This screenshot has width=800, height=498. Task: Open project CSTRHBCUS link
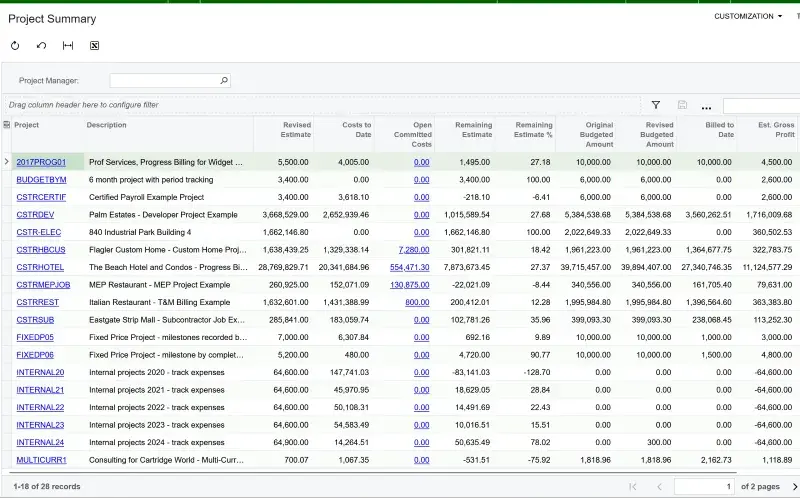pyautogui.click(x=41, y=250)
